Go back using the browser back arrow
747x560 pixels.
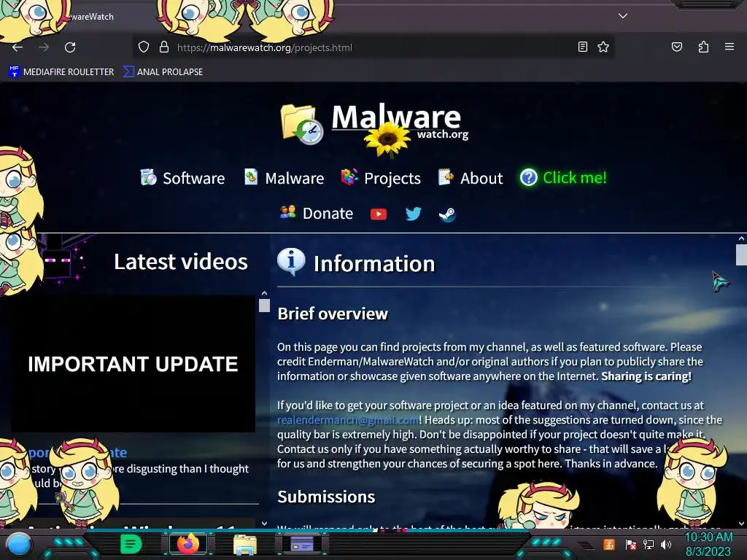coord(18,47)
